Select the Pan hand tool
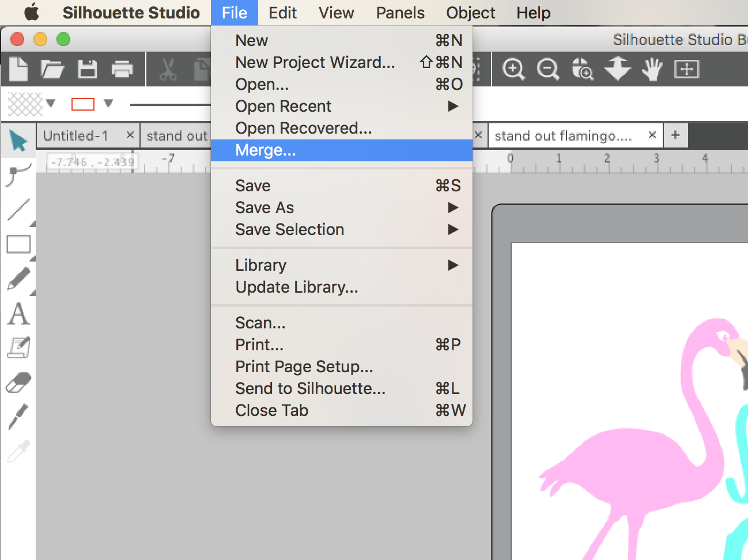748x560 pixels. [x=652, y=69]
